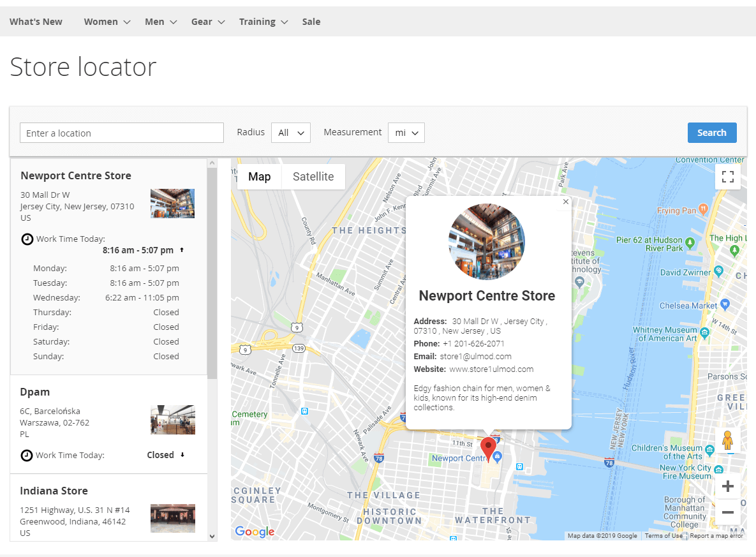Click the Google logo on the map

click(x=254, y=531)
